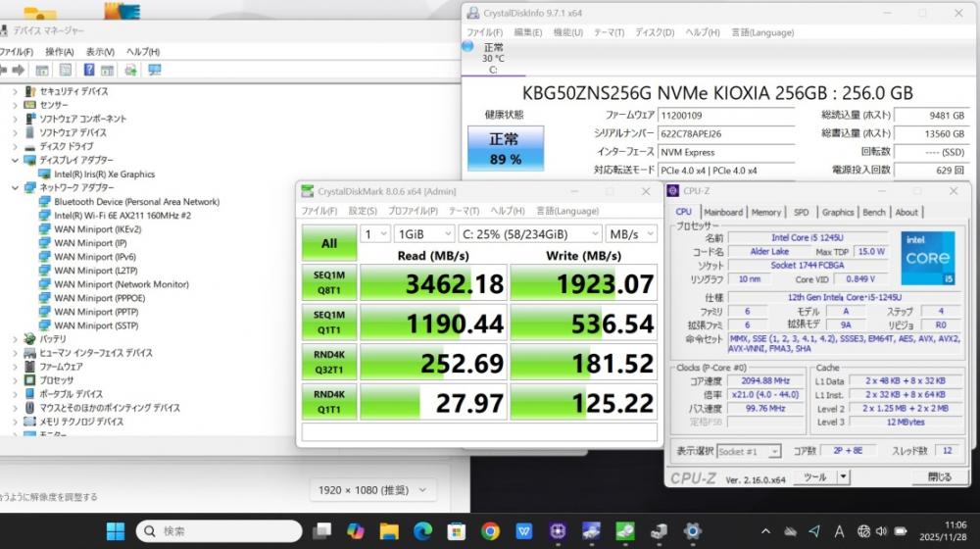Viewport: 980px width, 549px height.
Task: Click the 正常 89 % health status button
Action: pos(506,149)
